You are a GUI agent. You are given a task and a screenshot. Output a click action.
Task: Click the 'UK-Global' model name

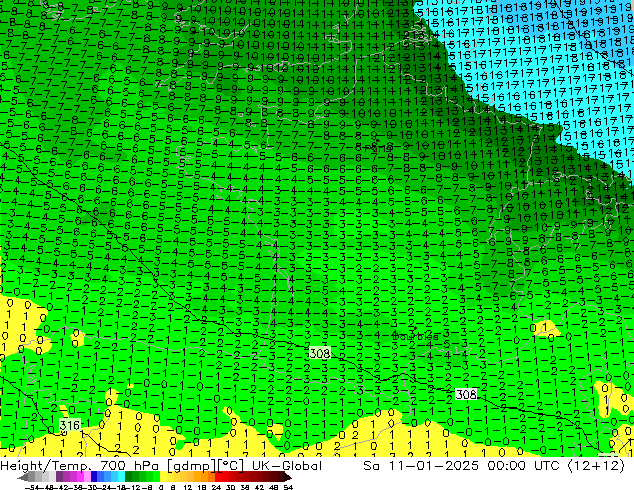[x=287, y=466]
